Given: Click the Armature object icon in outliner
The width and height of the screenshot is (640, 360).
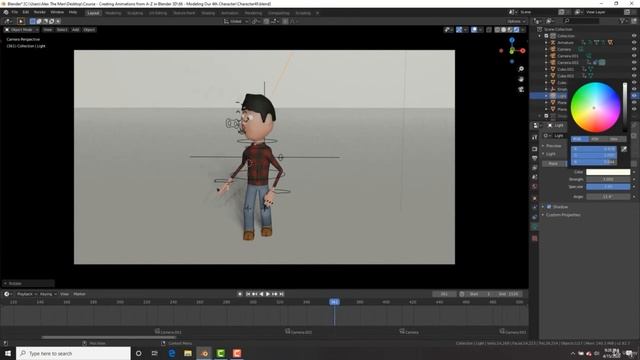Looking at the screenshot, I should [553, 42].
